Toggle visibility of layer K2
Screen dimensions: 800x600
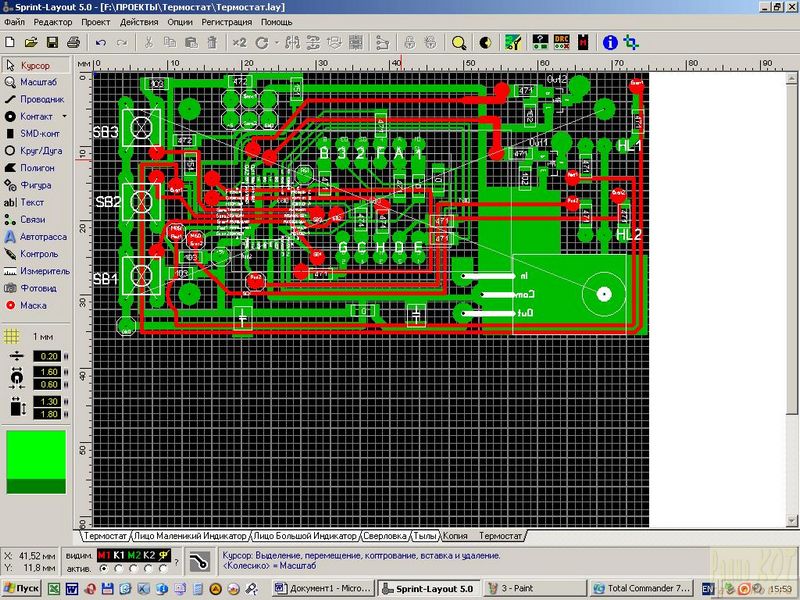coord(149,556)
